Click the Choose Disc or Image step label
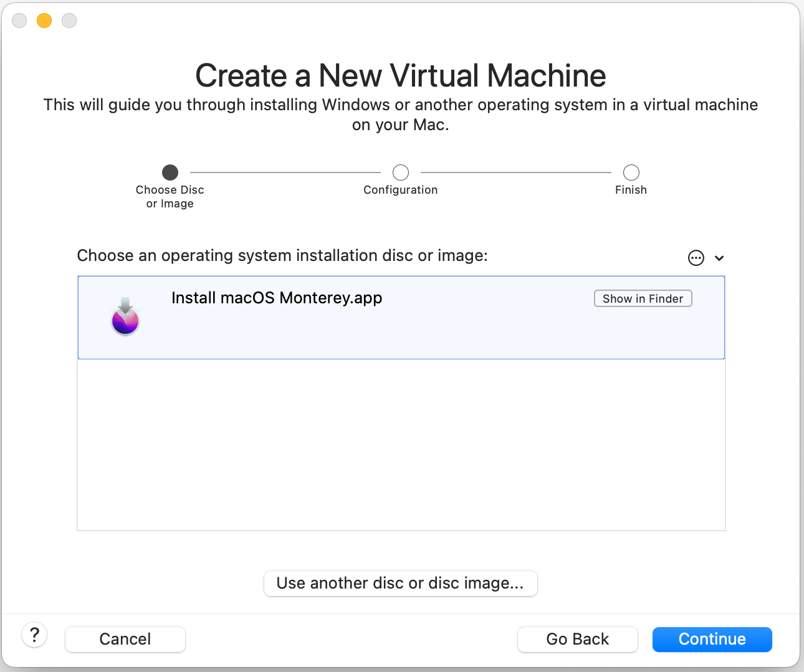The height and width of the screenshot is (672, 804). pyautogui.click(x=170, y=196)
